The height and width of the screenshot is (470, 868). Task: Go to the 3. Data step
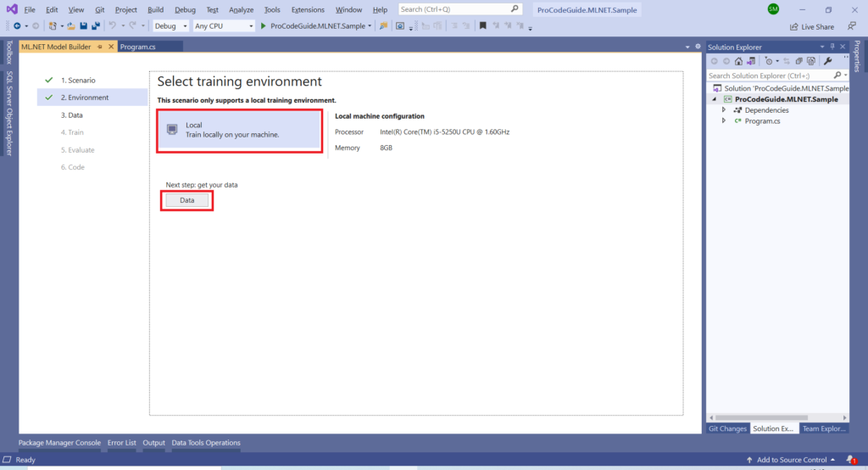72,115
